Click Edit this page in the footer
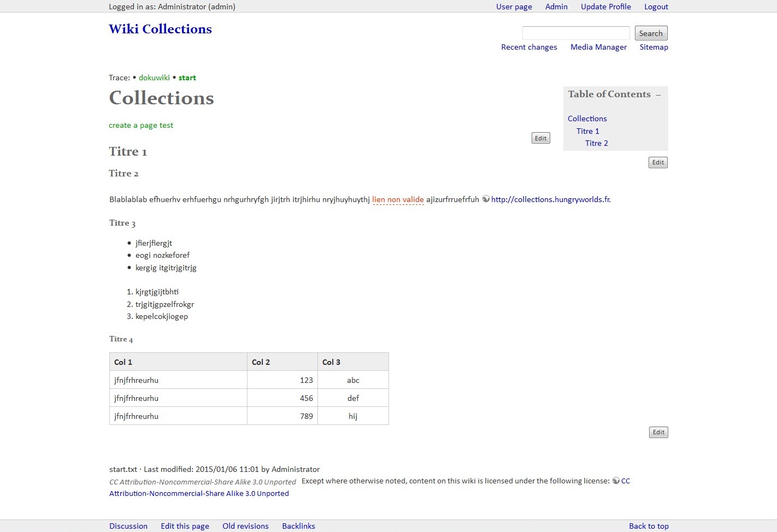This screenshot has width=777, height=532. point(185,526)
